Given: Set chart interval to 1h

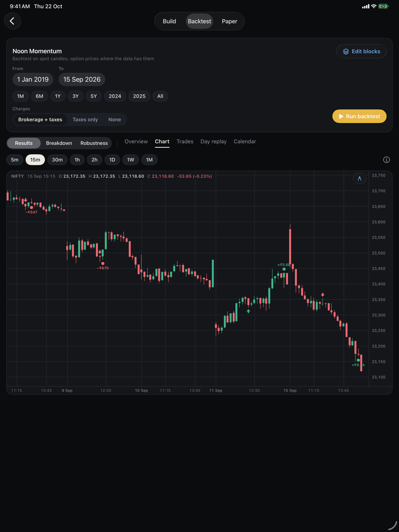Looking at the screenshot, I should [77, 160].
